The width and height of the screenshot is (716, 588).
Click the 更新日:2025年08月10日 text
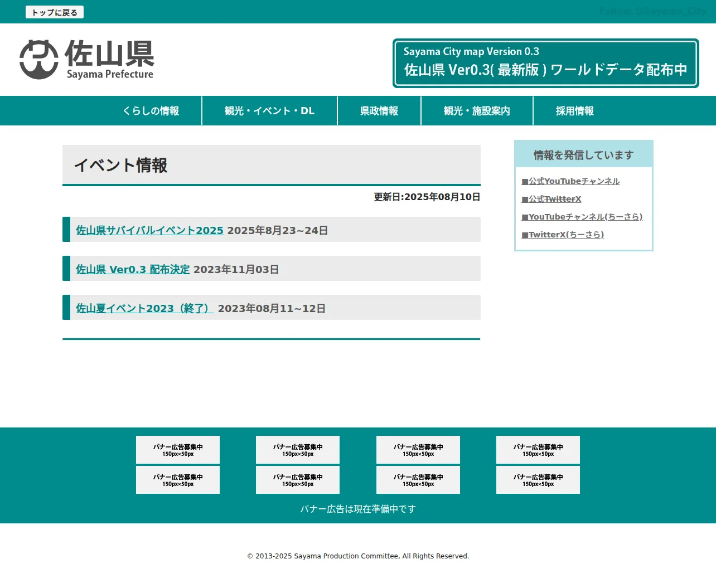(427, 197)
